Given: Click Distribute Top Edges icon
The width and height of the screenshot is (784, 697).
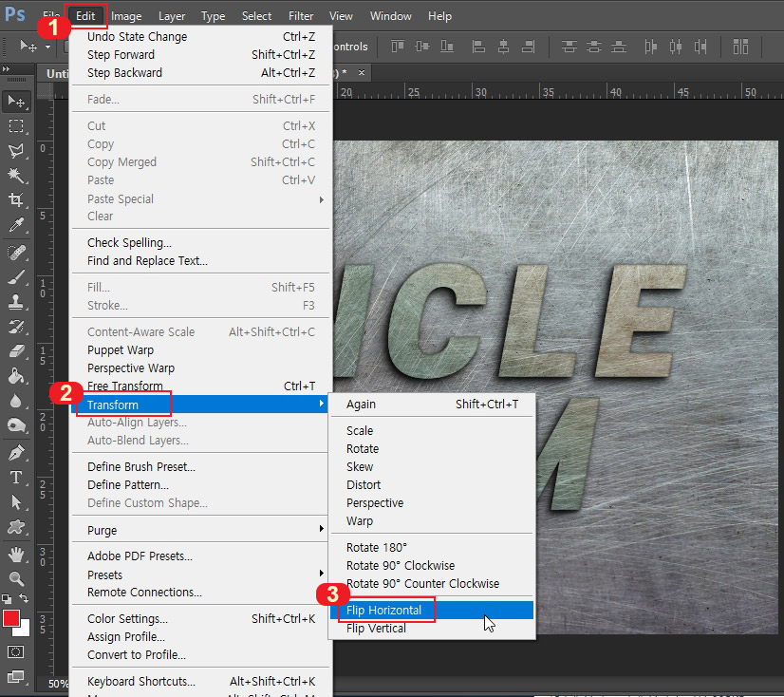Looking at the screenshot, I should coord(569,47).
